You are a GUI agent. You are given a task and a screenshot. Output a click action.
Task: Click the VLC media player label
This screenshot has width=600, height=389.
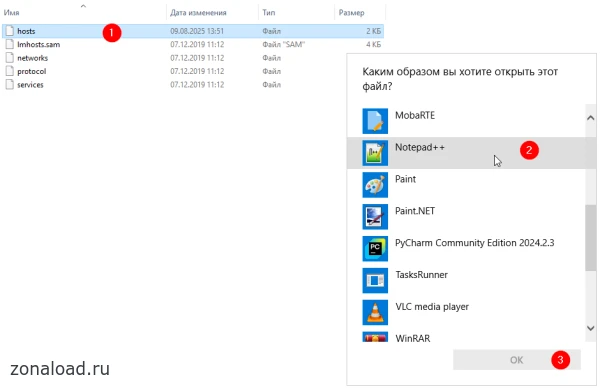pos(432,307)
